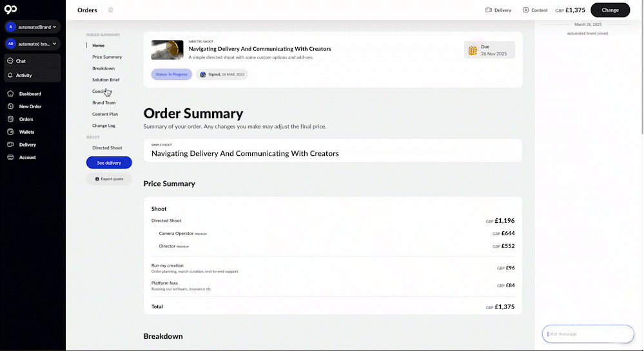Screen dimensions: 644x351
Task: Click the orange Due date calendar icon
Action: click(x=473, y=50)
